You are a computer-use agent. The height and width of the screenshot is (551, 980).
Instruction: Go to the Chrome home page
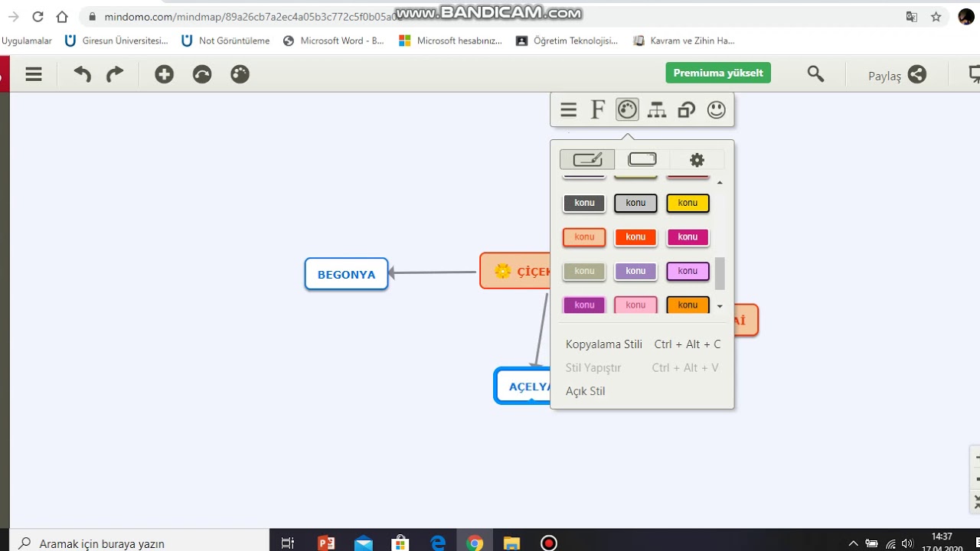pyautogui.click(x=62, y=17)
